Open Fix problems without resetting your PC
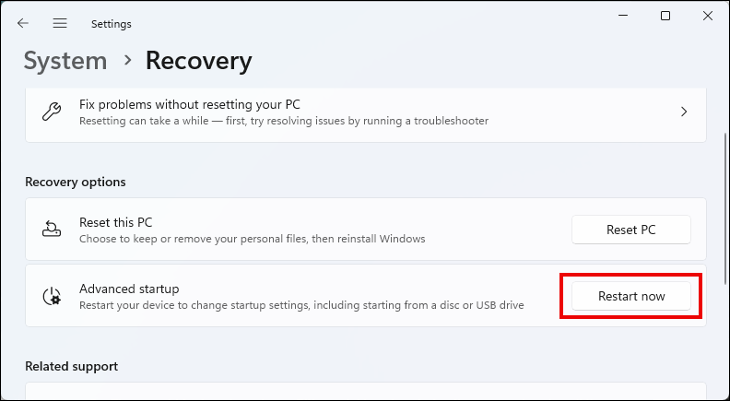 click(190, 104)
